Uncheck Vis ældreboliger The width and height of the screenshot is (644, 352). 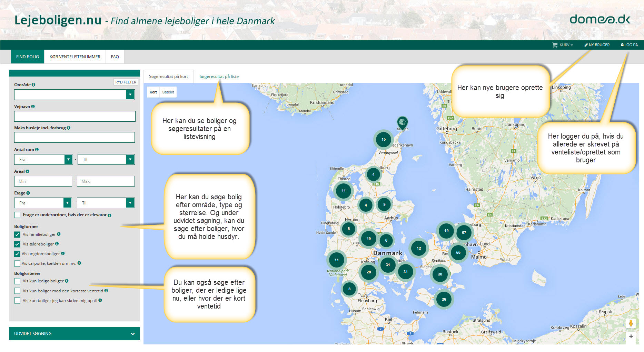pyautogui.click(x=17, y=244)
